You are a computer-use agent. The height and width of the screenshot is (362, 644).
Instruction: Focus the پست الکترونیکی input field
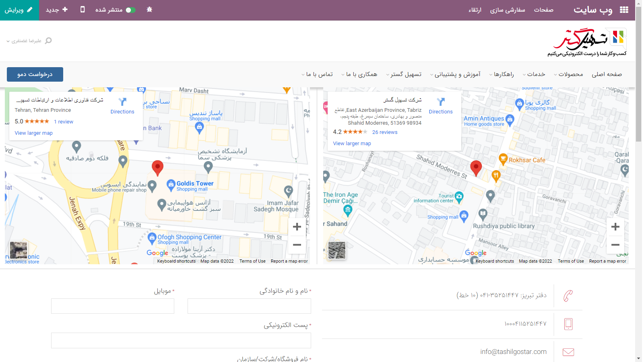(181, 340)
